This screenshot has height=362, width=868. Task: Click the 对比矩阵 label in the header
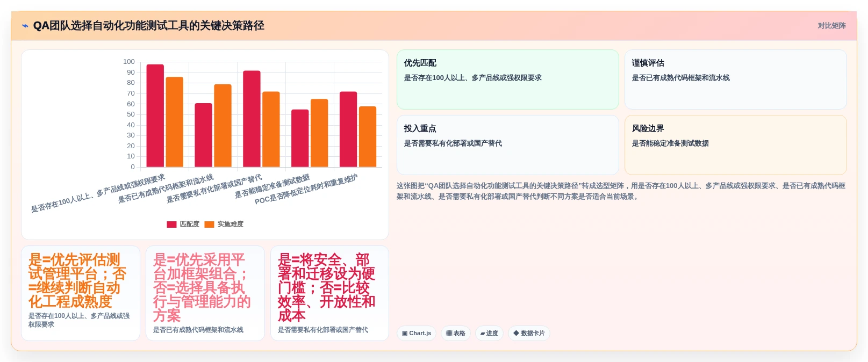[x=831, y=26]
